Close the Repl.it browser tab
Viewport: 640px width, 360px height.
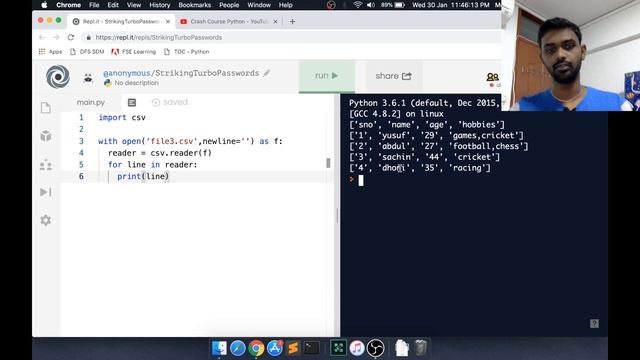(168, 22)
